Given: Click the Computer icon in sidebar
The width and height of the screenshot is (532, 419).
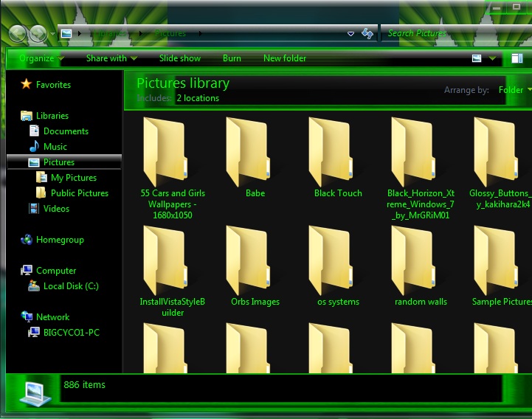Looking at the screenshot, I should click(x=27, y=270).
